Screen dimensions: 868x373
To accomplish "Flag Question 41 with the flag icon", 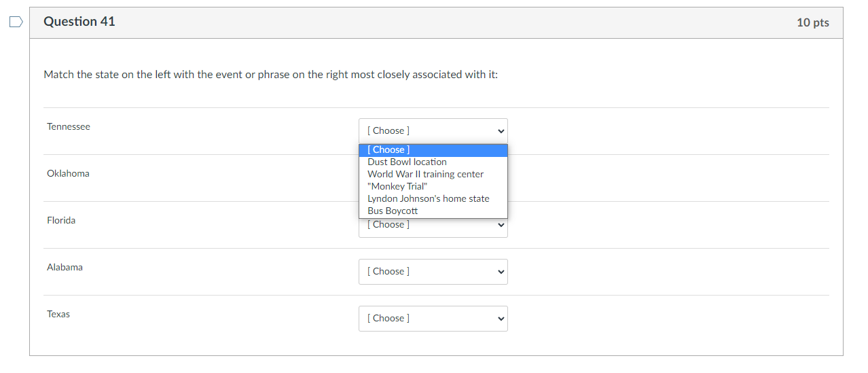I will (16, 22).
